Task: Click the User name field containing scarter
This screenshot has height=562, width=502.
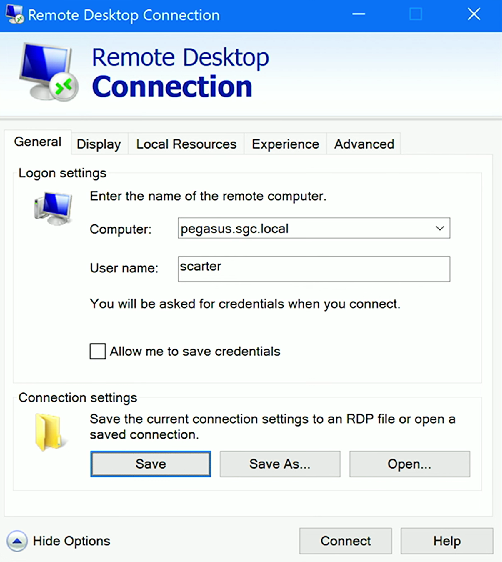Action: tap(314, 269)
